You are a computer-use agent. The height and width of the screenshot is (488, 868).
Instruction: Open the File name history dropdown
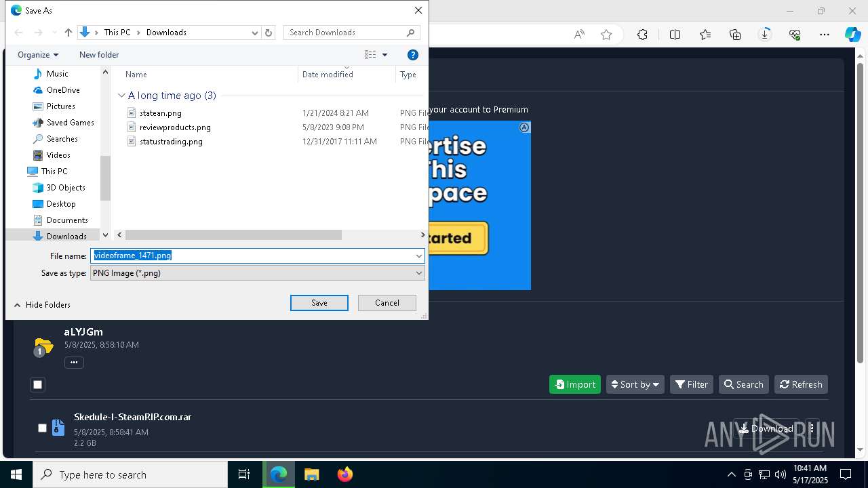tap(418, 256)
